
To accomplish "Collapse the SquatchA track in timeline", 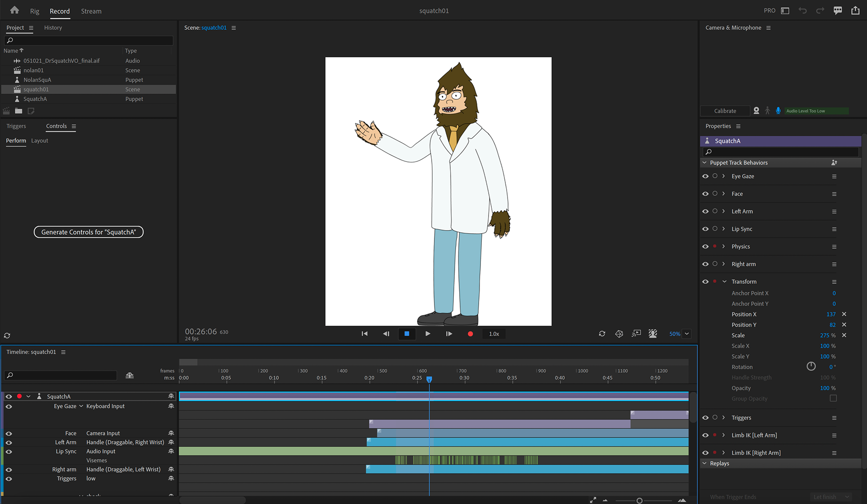I will tap(28, 397).
